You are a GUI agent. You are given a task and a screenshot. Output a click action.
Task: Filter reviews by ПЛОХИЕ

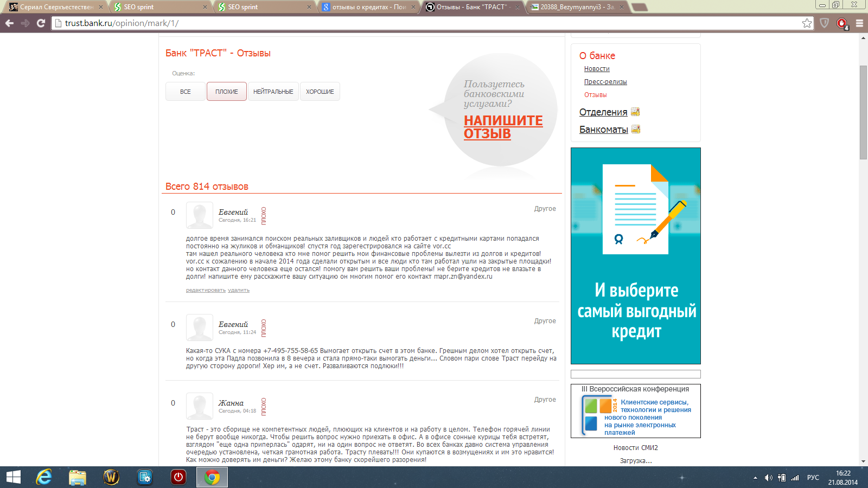[x=227, y=92]
